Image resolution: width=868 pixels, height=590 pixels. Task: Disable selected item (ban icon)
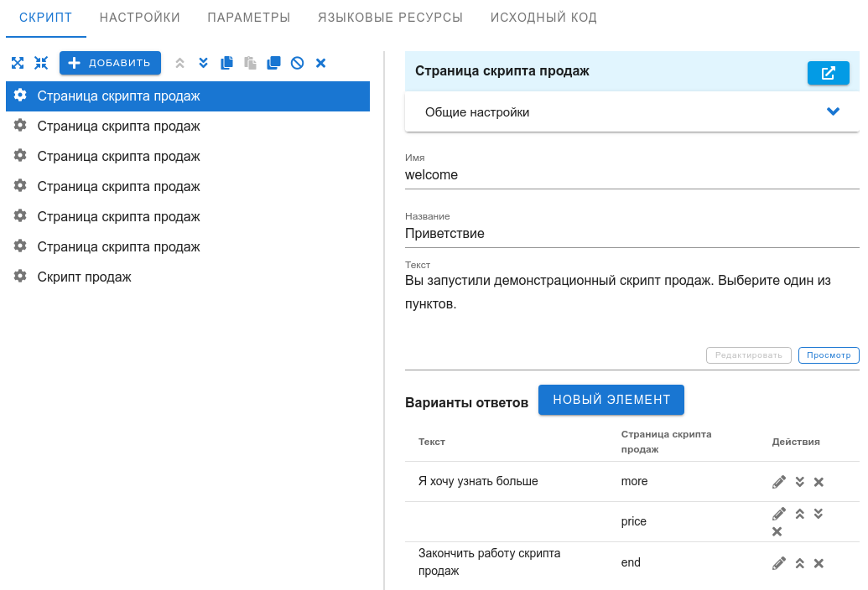(297, 63)
